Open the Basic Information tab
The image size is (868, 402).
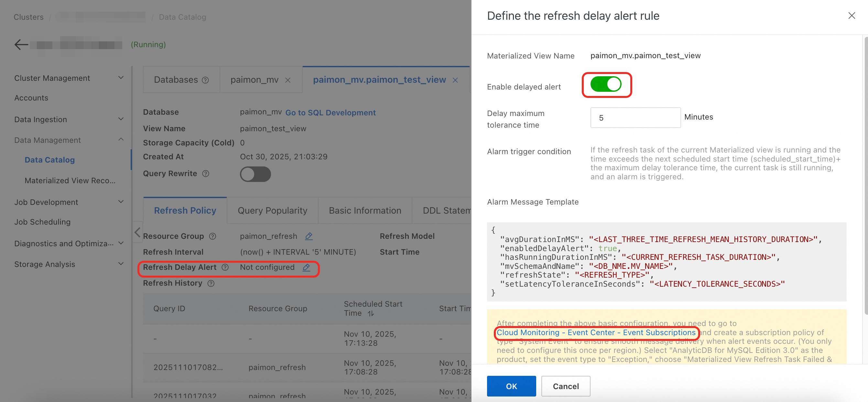pos(365,210)
